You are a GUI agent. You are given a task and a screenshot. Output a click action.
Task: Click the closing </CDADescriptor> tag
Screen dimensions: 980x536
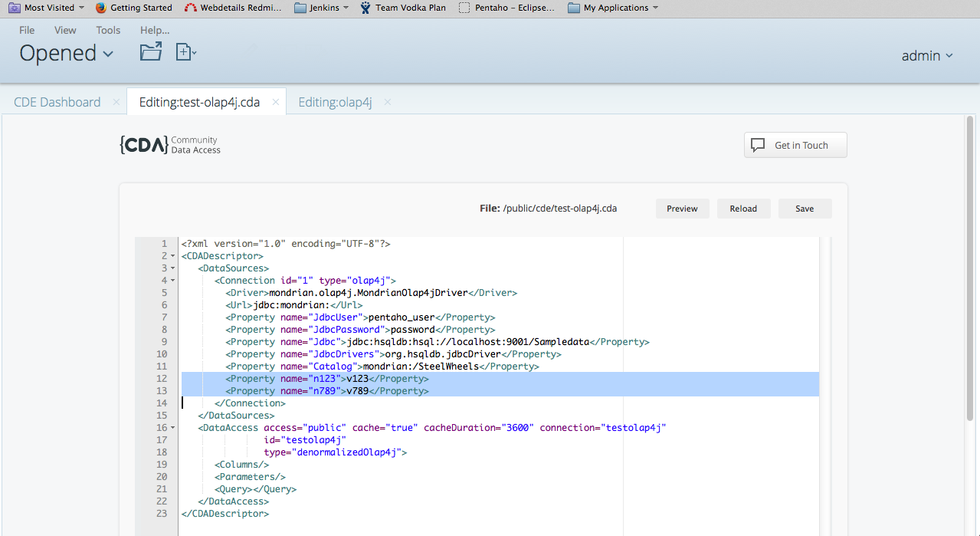coord(225,513)
